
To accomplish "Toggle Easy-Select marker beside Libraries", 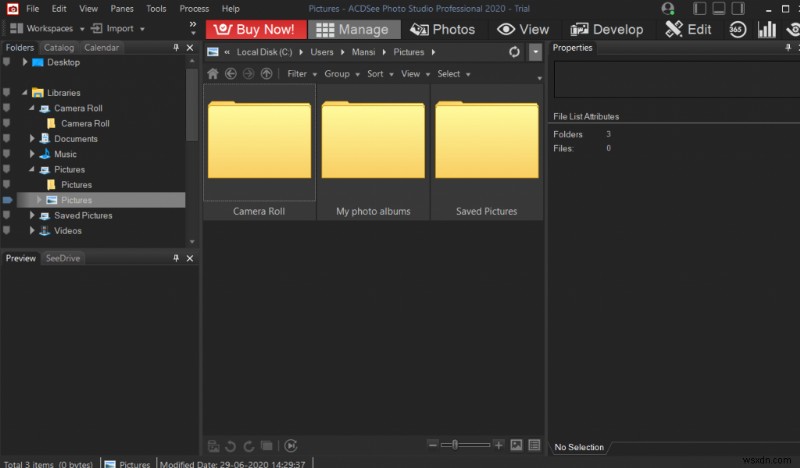I will tap(7, 93).
